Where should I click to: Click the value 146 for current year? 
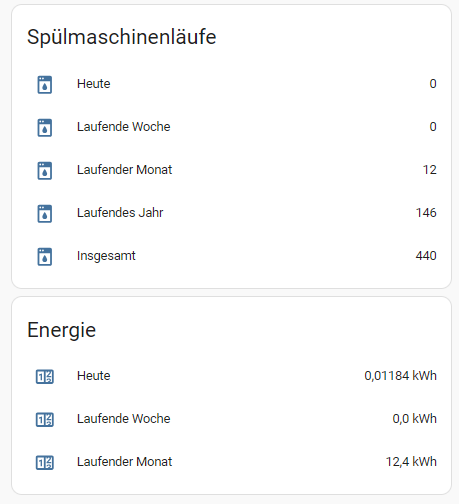[426, 213]
